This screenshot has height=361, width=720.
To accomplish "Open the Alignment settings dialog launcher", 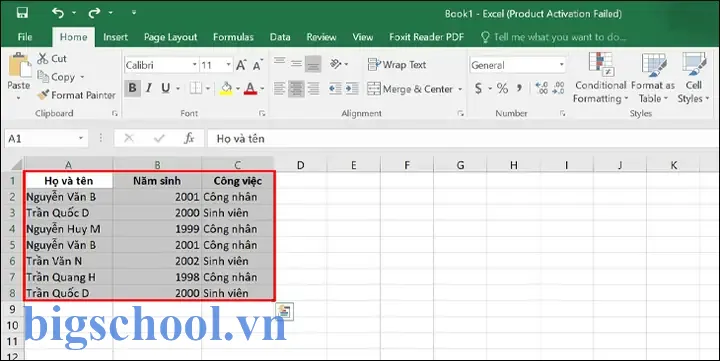I will (x=461, y=113).
